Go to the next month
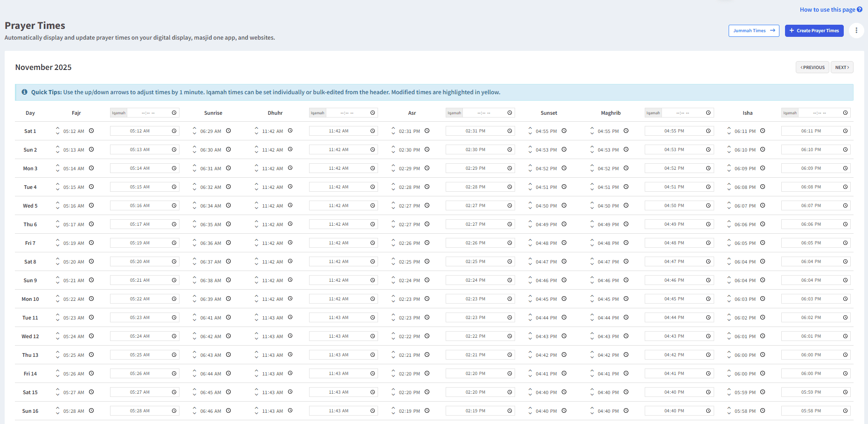 click(x=842, y=67)
